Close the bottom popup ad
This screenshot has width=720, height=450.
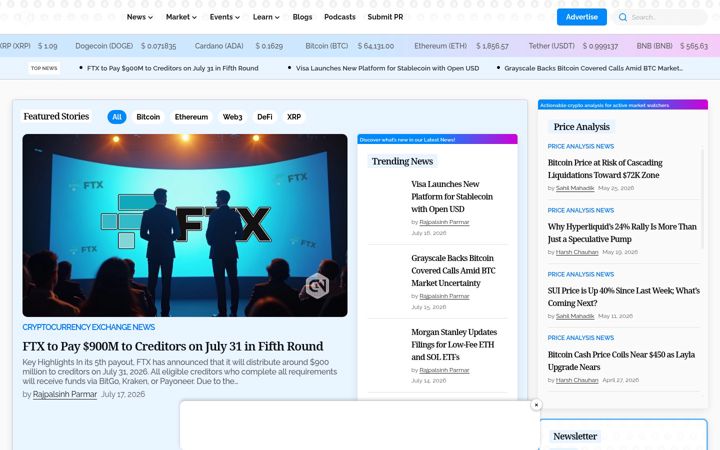click(536, 405)
